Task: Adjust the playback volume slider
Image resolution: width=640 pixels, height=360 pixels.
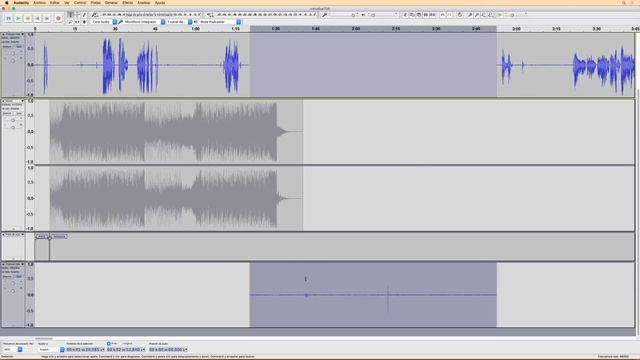Action: [x=383, y=15]
